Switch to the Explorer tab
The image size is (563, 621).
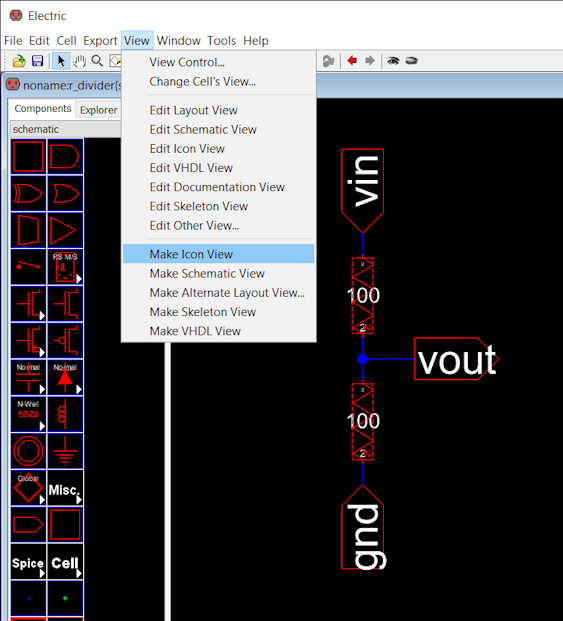click(x=99, y=110)
